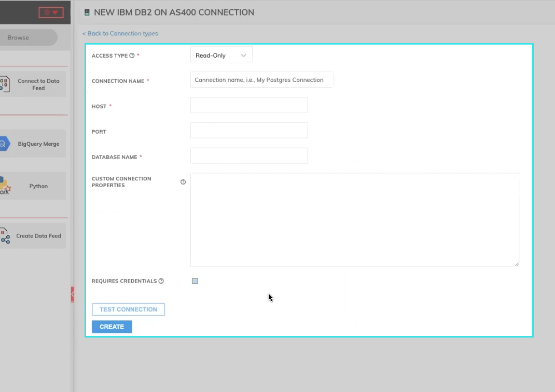
Task: Click the Test Connection button
Action: [x=128, y=309]
